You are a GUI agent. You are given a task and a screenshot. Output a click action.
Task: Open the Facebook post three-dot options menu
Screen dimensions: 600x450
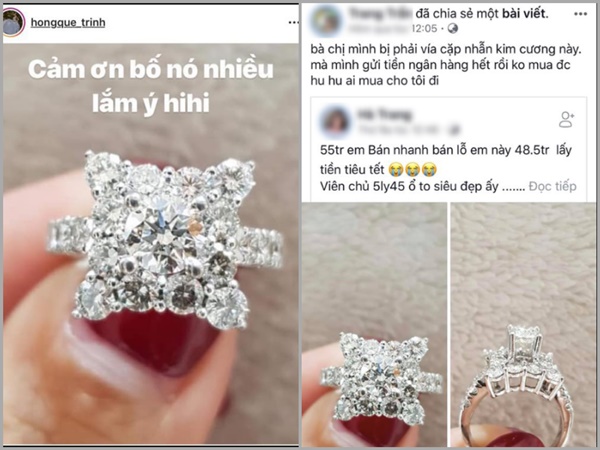pyautogui.click(x=580, y=14)
